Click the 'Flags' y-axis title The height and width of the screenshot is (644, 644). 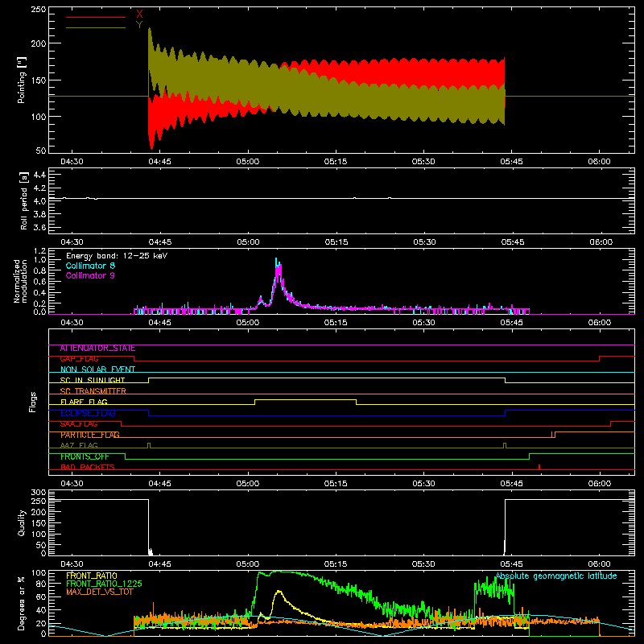tap(33, 402)
